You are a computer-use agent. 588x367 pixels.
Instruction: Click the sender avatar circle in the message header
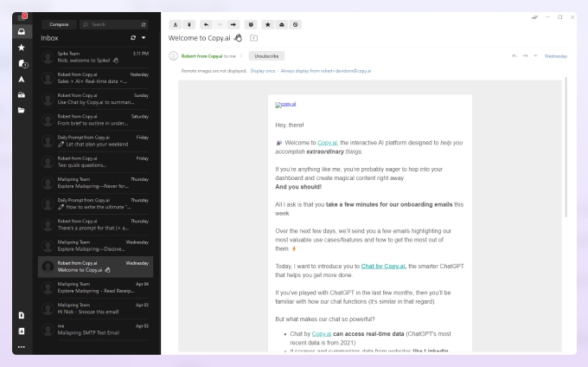[173, 56]
